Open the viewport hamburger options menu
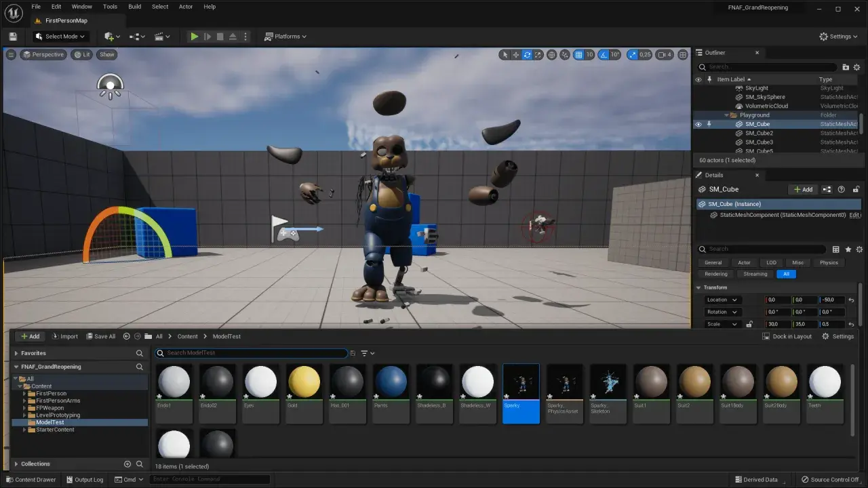 [x=11, y=55]
